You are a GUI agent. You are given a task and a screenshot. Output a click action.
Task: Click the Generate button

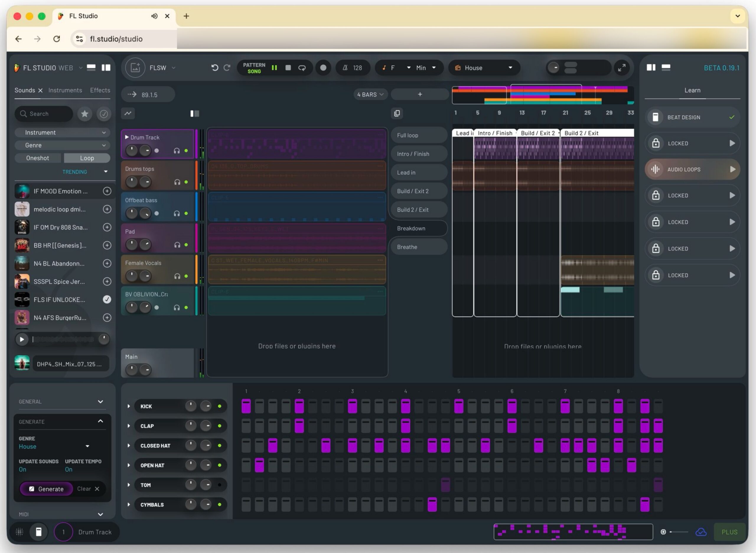[x=46, y=489]
